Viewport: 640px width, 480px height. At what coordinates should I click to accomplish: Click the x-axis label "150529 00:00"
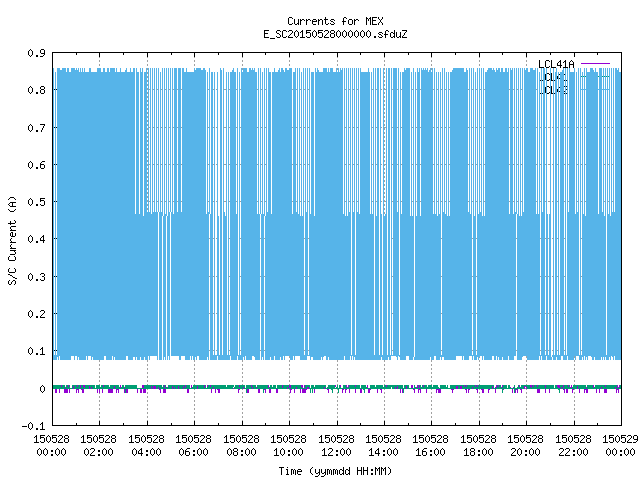tap(620, 446)
